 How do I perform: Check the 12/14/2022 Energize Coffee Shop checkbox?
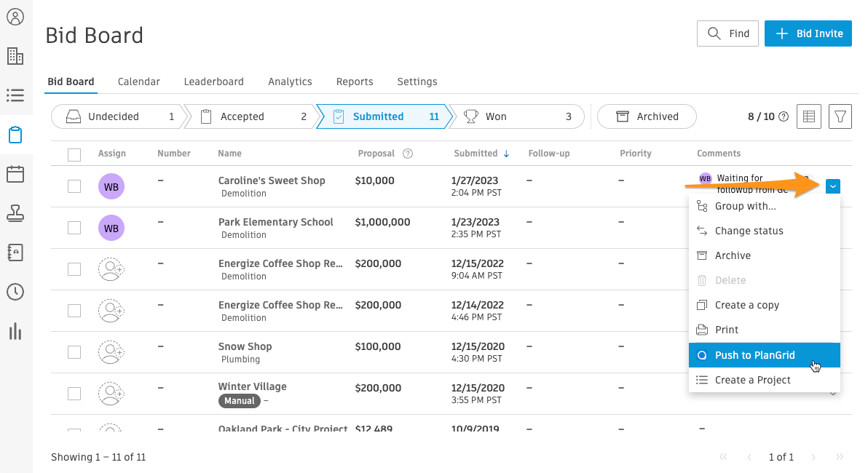[74, 311]
